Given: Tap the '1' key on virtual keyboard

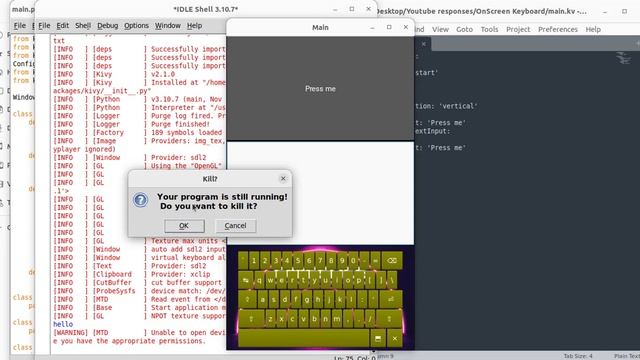Looking at the screenshot, I should (253, 260).
